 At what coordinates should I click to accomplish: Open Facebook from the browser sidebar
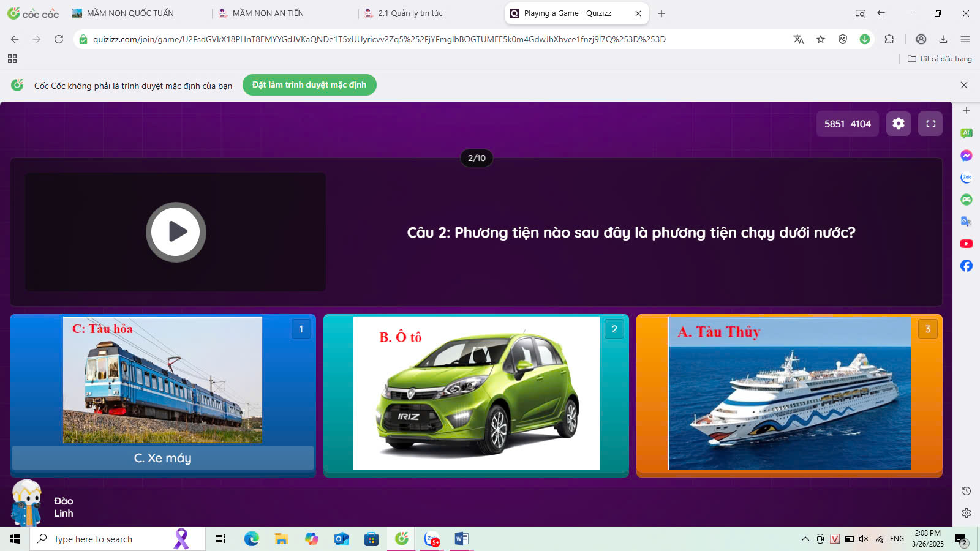click(x=967, y=266)
